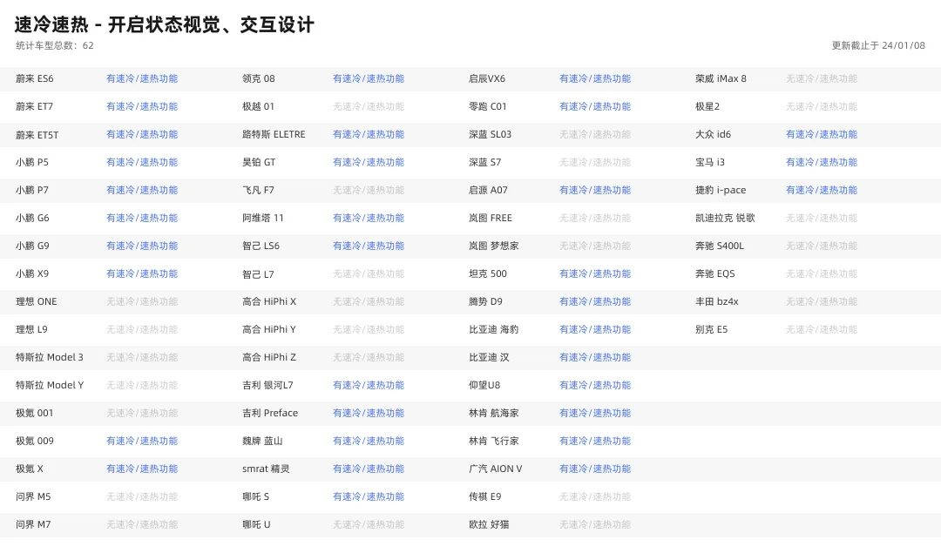The width and height of the screenshot is (941, 560).
Task: Select 特斯拉 Model Y label
Action: coord(49,386)
